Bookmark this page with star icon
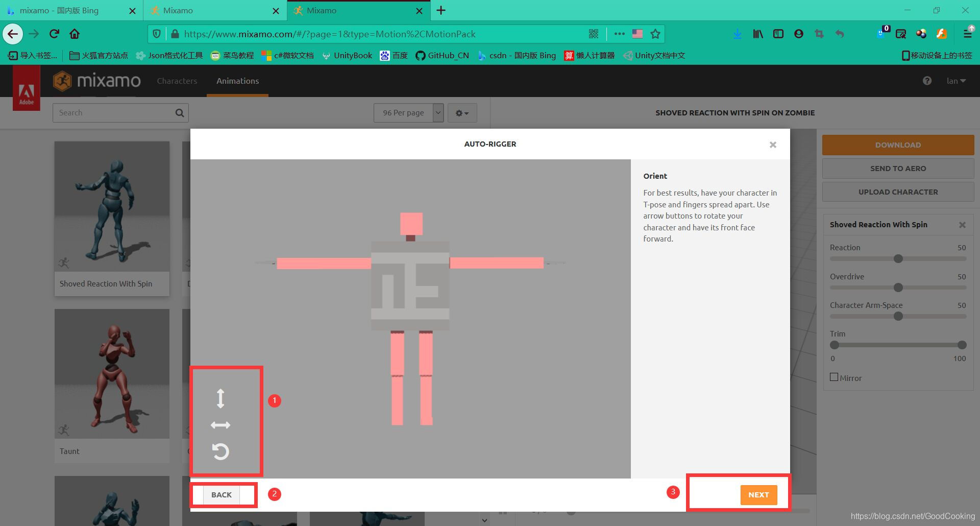 [655, 34]
